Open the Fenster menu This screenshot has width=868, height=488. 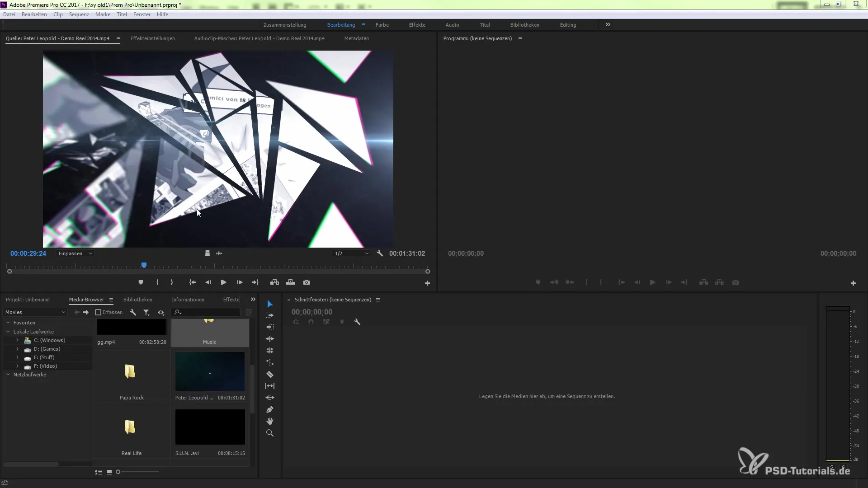[x=142, y=14]
